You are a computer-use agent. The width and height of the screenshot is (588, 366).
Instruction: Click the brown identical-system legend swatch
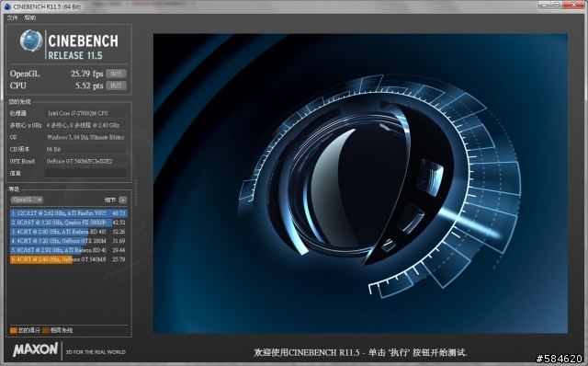[x=46, y=330]
